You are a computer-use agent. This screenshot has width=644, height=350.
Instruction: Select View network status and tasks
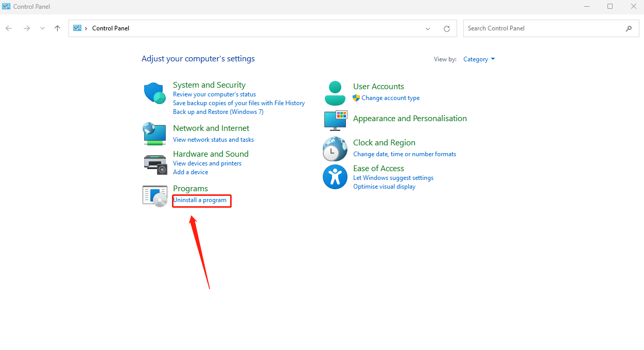point(213,140)
